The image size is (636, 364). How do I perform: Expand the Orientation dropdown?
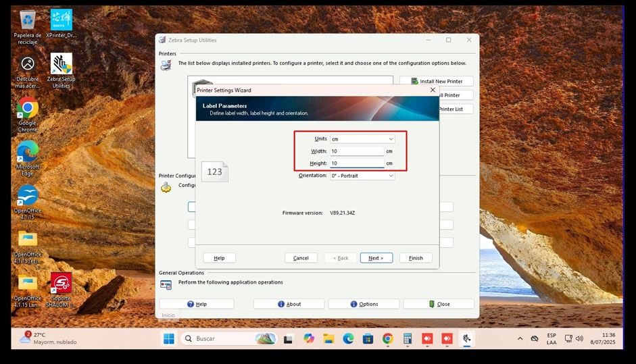[362, 176]
